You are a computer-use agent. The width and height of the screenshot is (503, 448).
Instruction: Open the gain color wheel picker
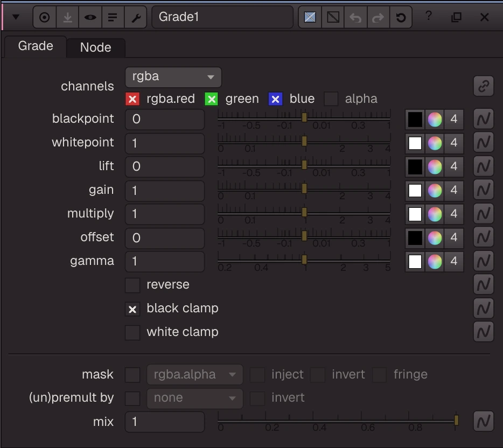pyautogui.click(x=435, y=191)
